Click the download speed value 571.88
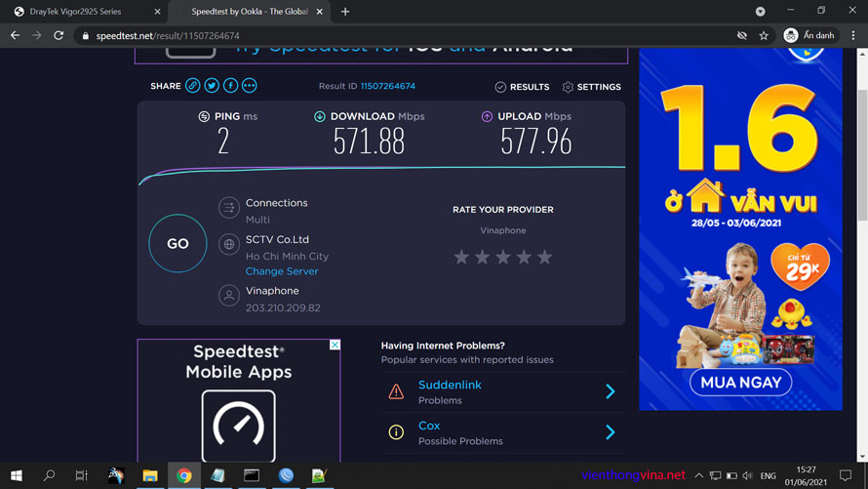The width and height of the screenshot is (868, 489). (x=369, y=142)
